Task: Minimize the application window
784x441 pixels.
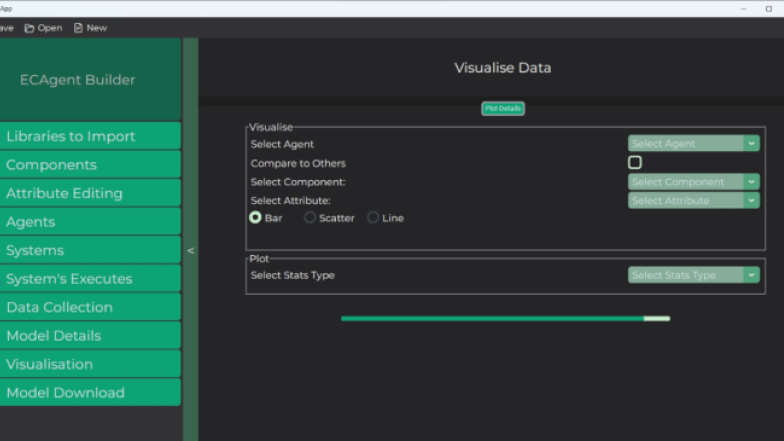Action: [x=744, y=8]
